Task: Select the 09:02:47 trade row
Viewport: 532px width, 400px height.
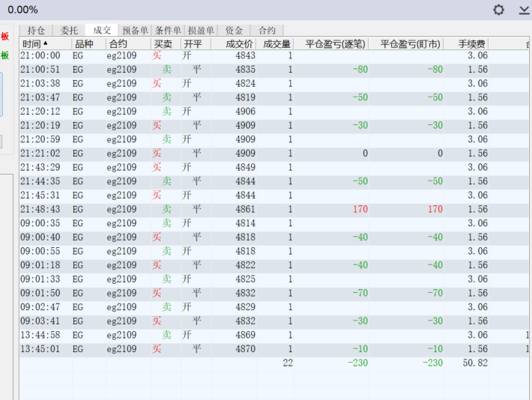Action: tap(273, 307)
